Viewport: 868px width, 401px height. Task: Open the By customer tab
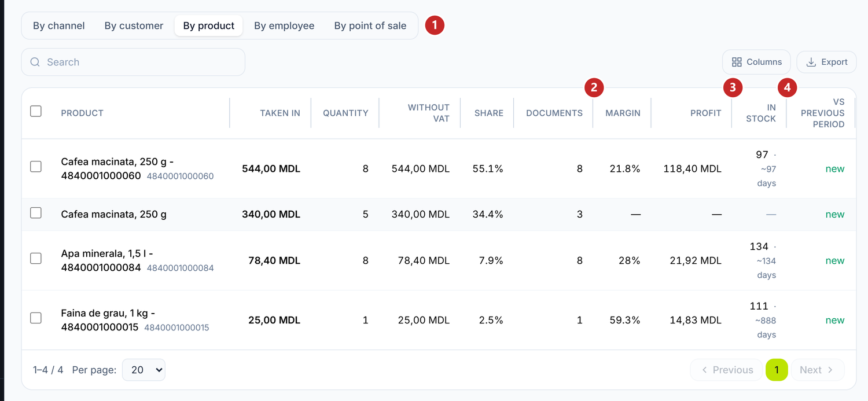tap(134, 25)
